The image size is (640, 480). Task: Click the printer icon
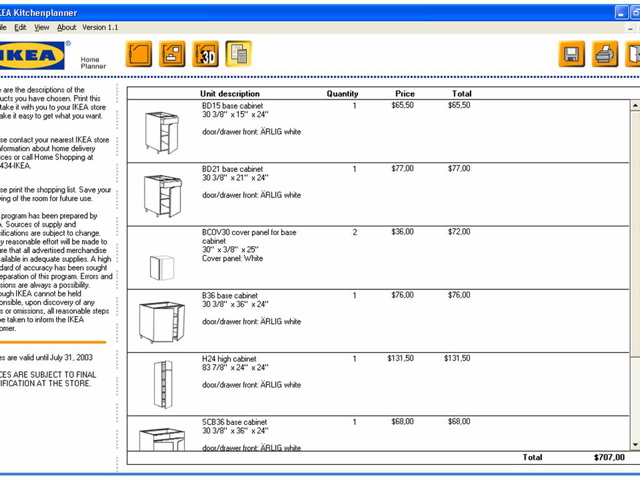(605, 54)
